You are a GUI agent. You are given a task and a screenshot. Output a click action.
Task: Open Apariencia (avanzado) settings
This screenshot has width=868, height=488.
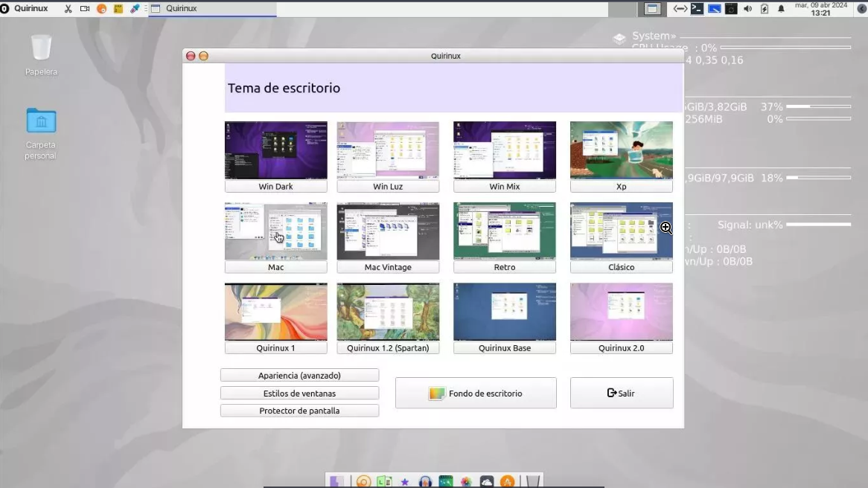pyautogui.click(x=299, y=375)
